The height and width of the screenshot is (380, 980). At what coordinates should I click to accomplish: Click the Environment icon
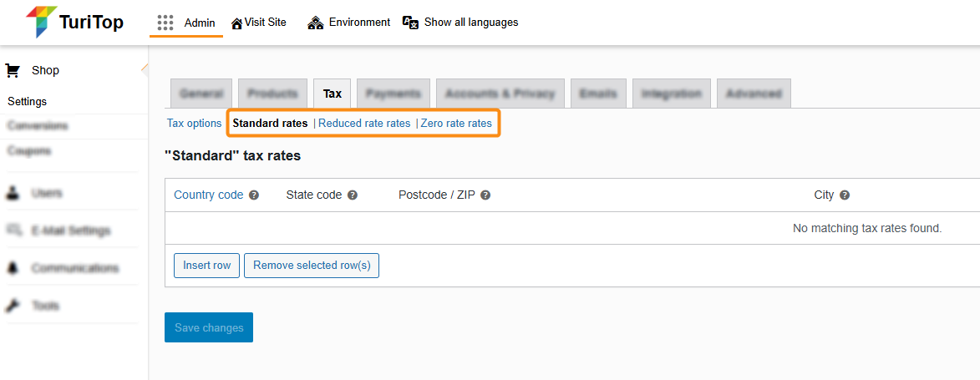click(x=316, y=23)
